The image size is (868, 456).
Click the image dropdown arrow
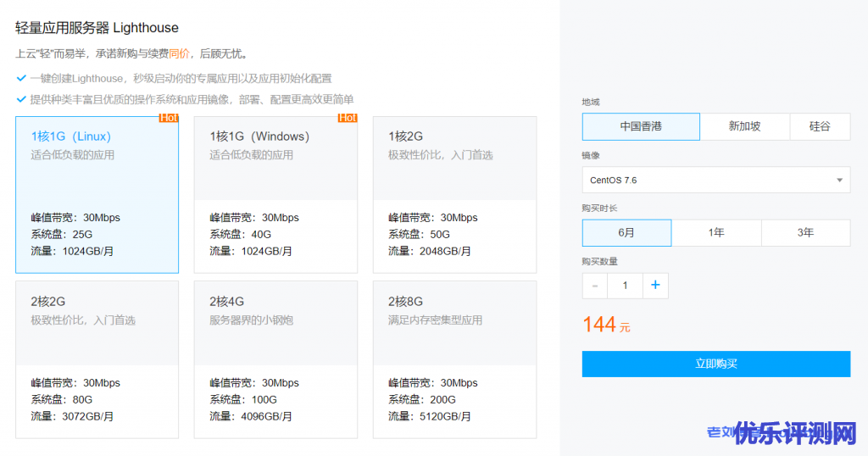(839, 180)
